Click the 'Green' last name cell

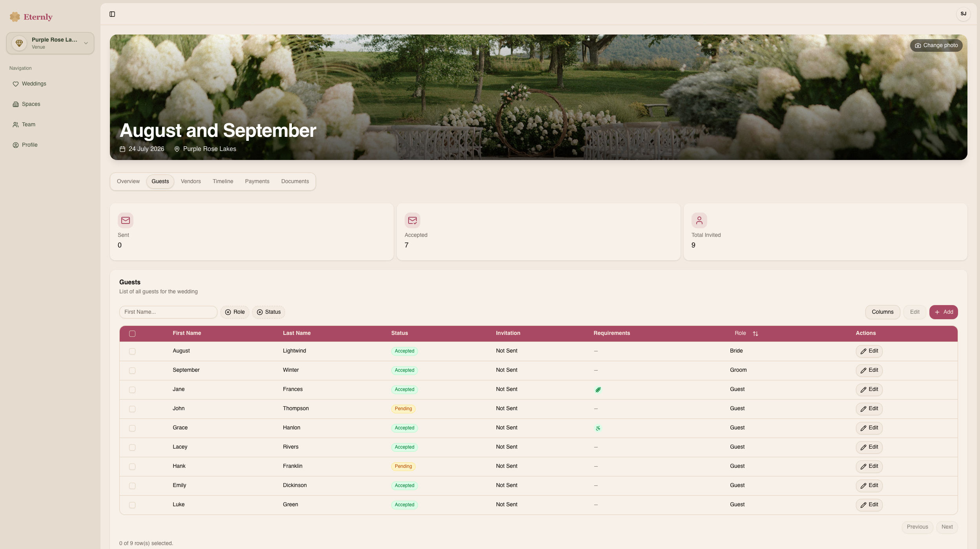[290, 505]
